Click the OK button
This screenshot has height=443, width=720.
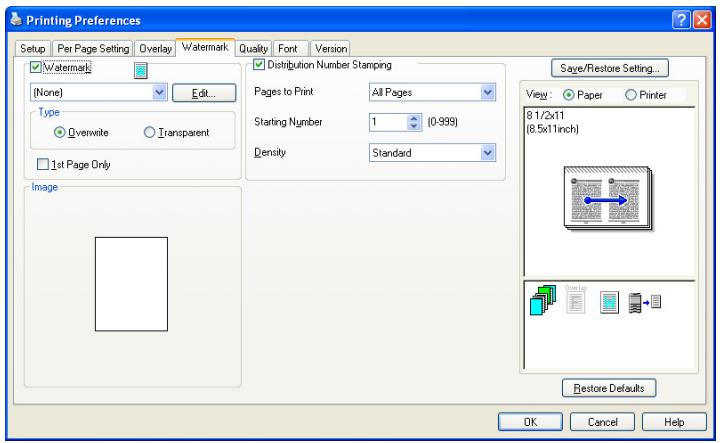[x=530, y=421]
